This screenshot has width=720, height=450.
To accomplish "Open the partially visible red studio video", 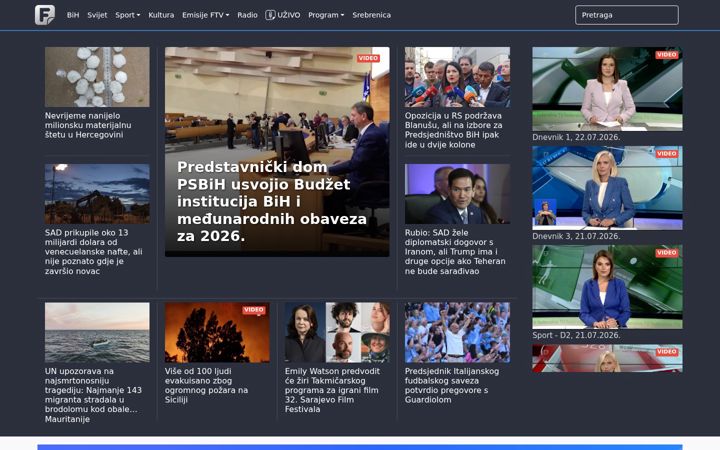I will 608,358.
